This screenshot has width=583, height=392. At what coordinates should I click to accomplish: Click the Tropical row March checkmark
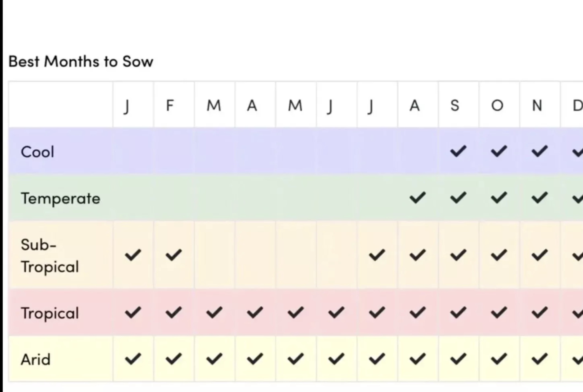point(214,312)
